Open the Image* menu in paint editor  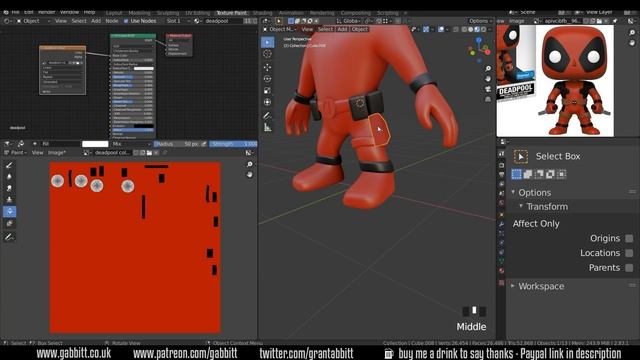pyautogui.click(x=57, y=153)
